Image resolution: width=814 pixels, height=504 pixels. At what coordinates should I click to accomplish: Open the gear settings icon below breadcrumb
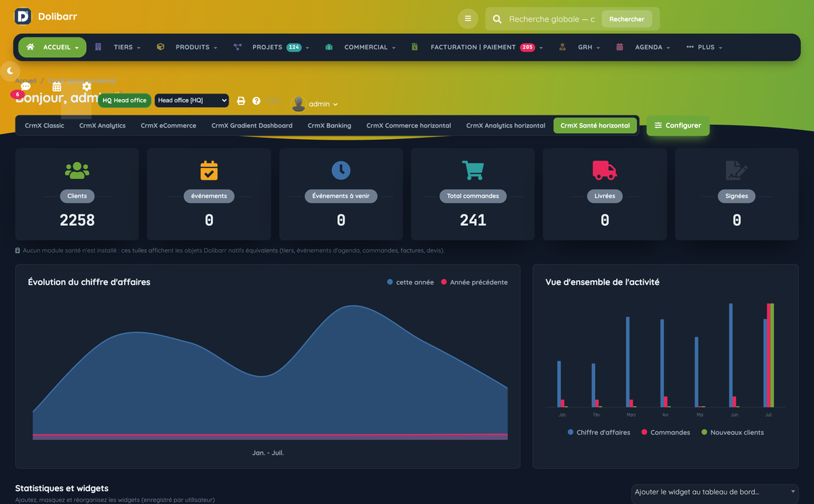pos(87,87)
